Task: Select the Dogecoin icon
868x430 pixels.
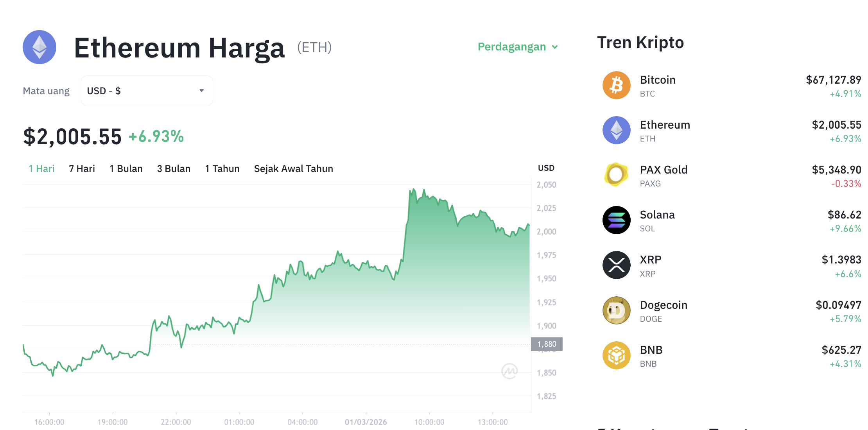Action: click(x=616, y=310)
